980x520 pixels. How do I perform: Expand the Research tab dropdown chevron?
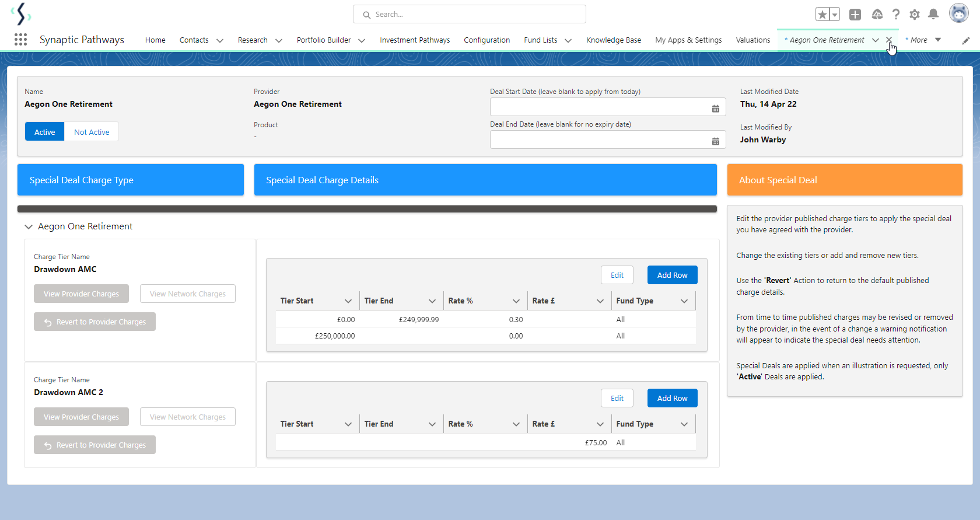click(279, 40)
